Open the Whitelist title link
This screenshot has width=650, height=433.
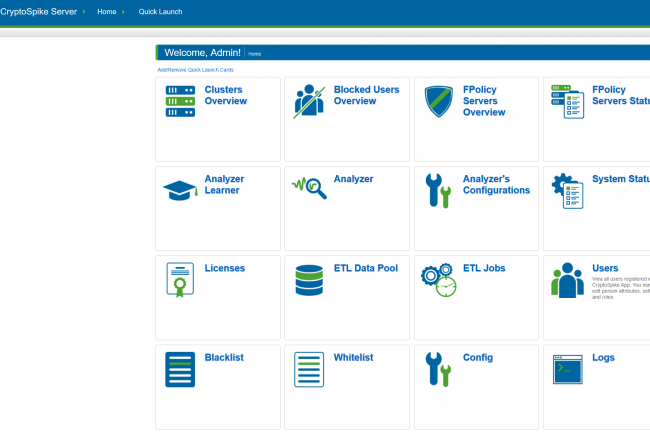click(x=353, y=358)
